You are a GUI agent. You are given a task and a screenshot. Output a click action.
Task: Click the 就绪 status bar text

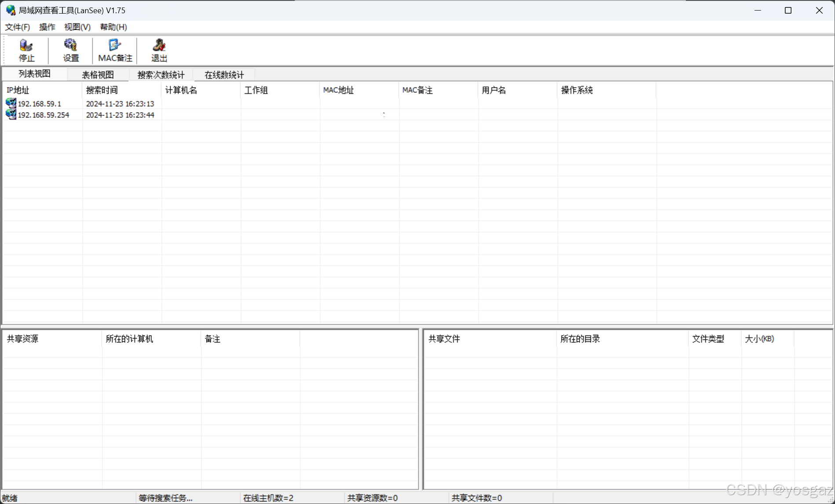coord(10,498)
